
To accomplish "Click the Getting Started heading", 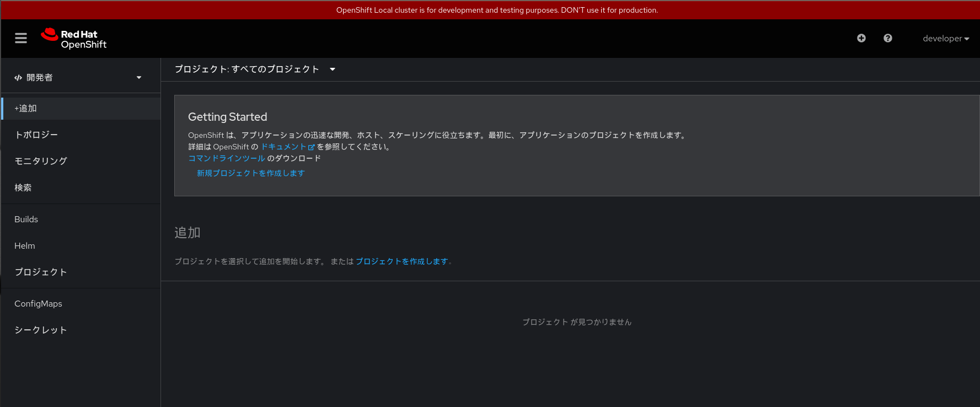I will [228, 117].
